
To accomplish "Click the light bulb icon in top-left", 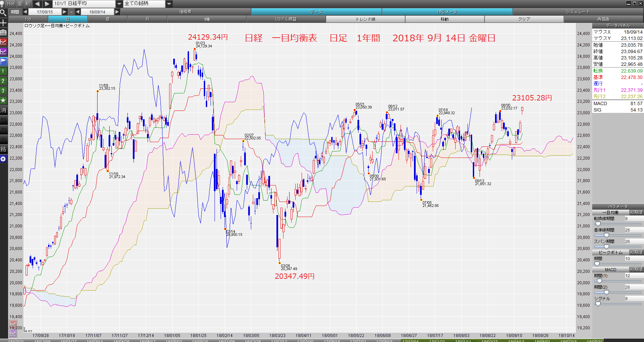I will coord(2,4).
